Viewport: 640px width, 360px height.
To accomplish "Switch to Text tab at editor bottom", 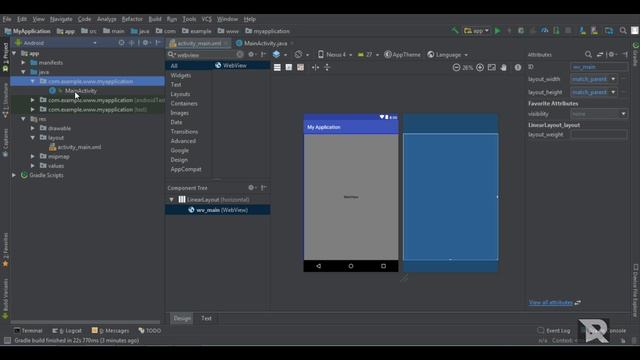I will 206,318.
